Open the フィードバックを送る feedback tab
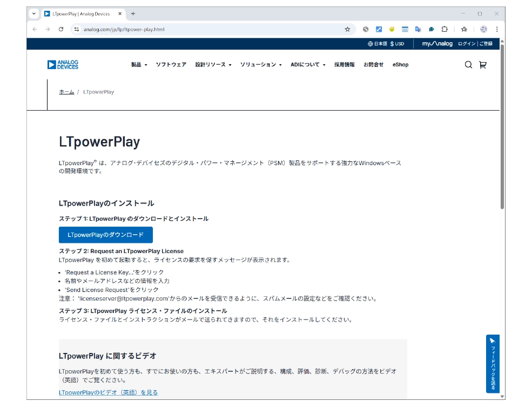The image size is (532, 408). [493, 364]
